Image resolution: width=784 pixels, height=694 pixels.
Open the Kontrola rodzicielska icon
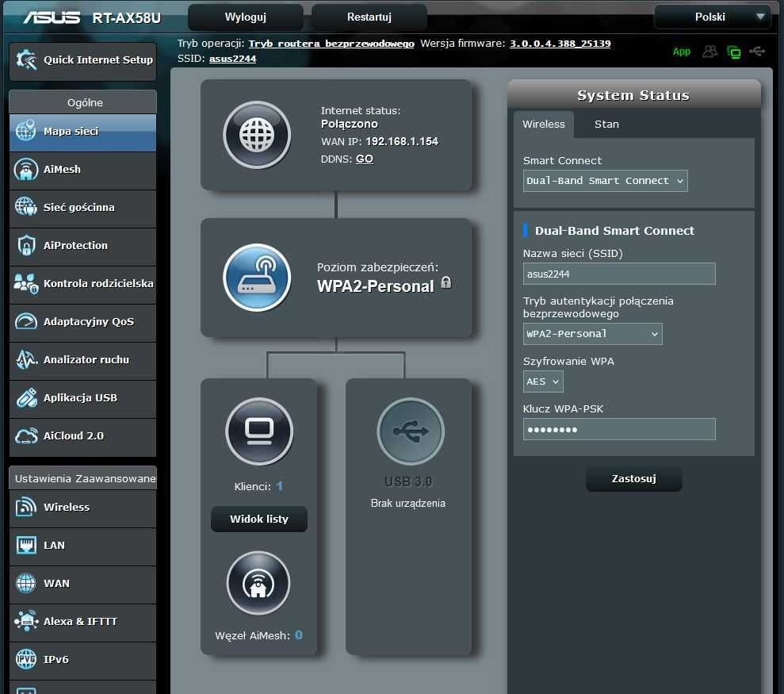pyautogui.click(x=25, y=283)
